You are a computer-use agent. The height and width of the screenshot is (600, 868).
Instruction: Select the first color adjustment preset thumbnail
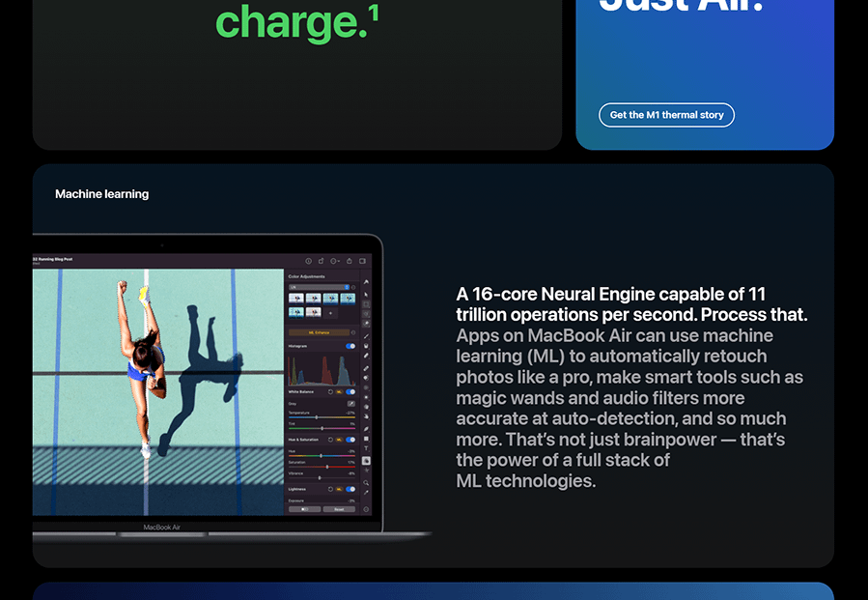click(x=296, y=299)
